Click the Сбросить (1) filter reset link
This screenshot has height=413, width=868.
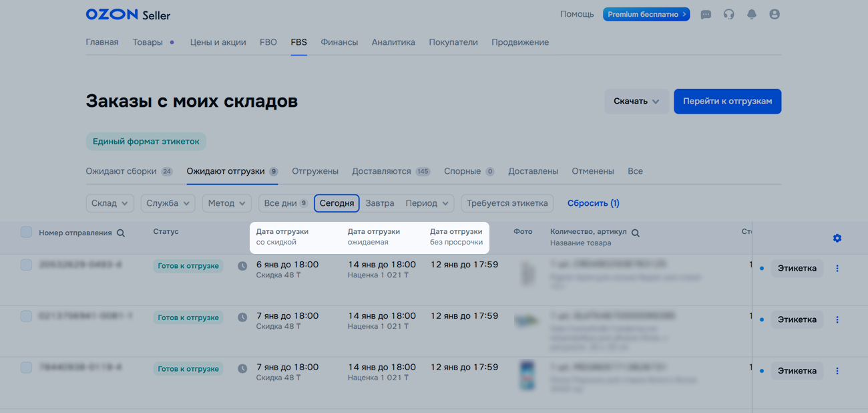(593, 203)
